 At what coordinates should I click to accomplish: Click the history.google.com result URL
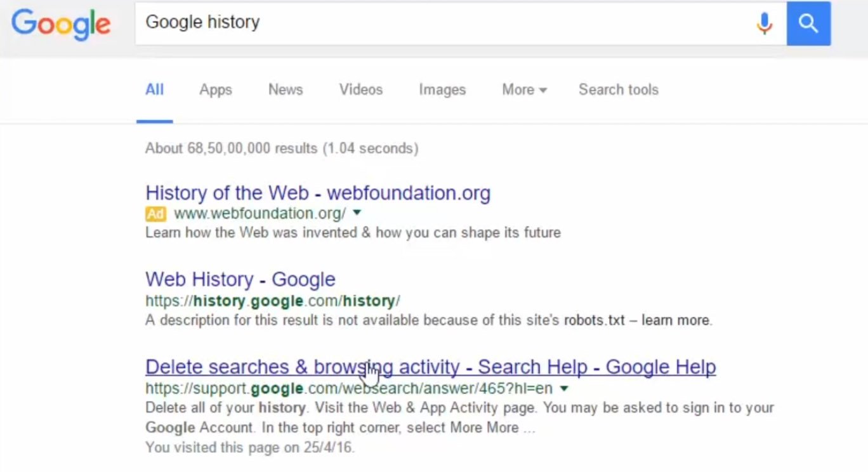pos(273,301)
